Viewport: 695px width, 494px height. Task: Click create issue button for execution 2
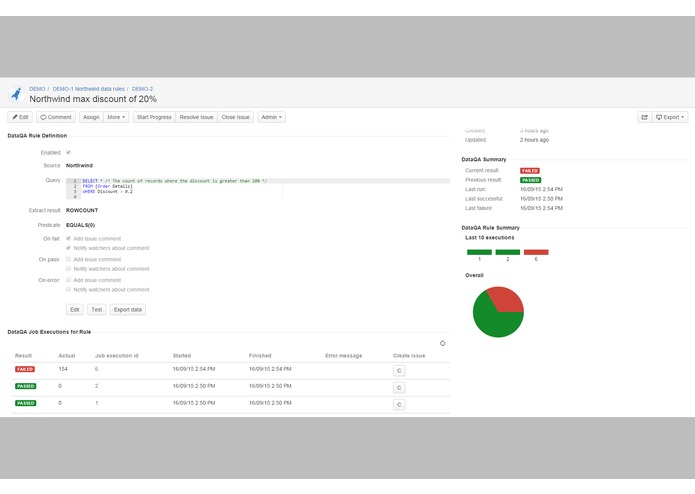399,388
